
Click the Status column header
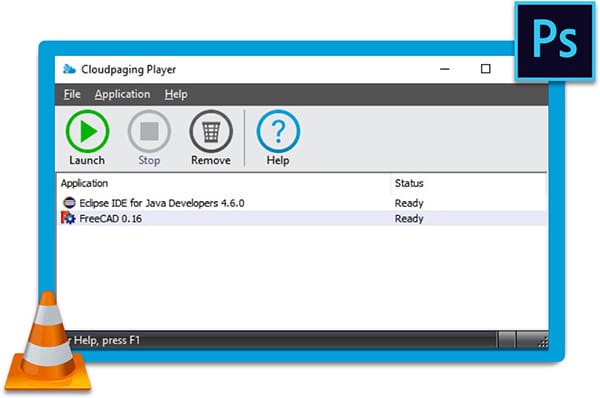pyautogui.click(x=409, y=183)
